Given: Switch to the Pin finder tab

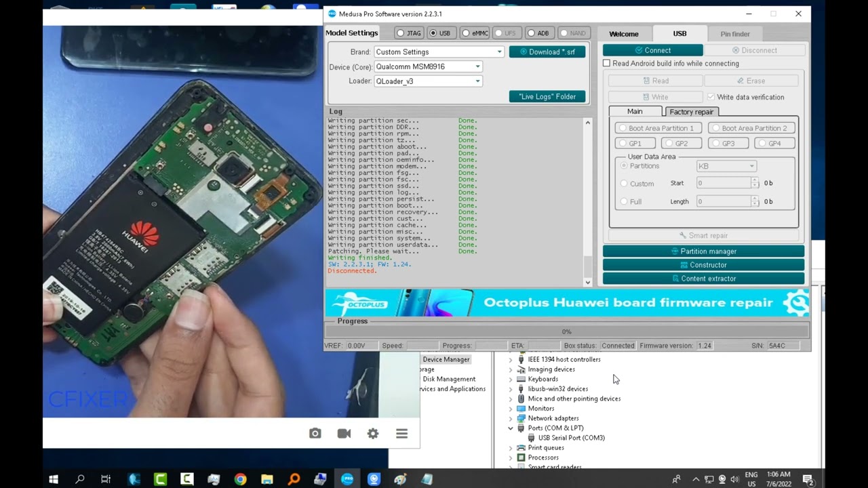Looking at the screenshot, I should click(x=735, y=33).
